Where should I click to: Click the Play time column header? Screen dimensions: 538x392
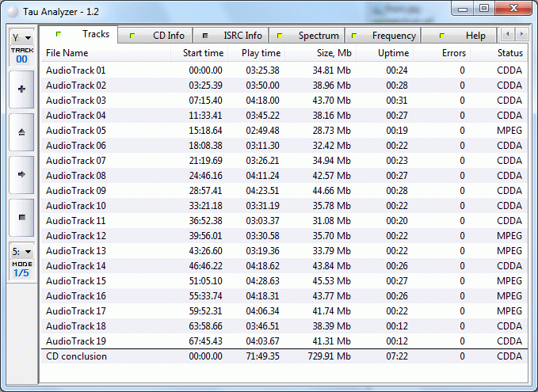[x=257, y=53]
